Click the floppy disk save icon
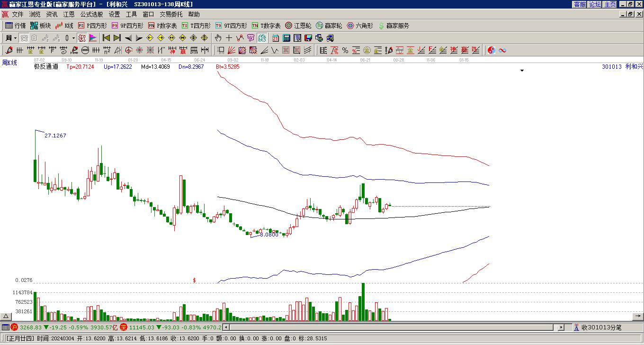The height and width of the screenshot is (345, 644). point(308,38)
